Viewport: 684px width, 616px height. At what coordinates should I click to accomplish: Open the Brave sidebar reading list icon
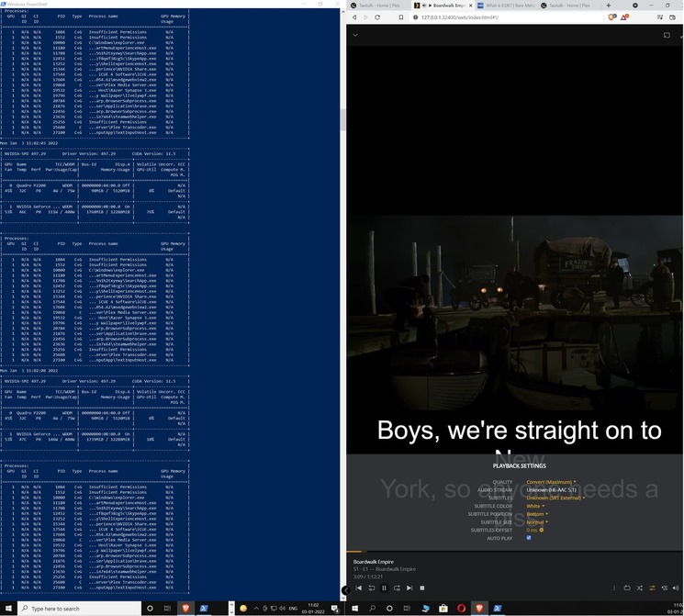[x=660, y=17]
